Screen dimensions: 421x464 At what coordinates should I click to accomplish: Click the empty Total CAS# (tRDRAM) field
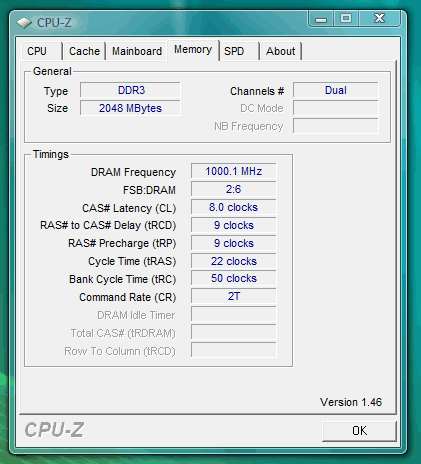(233, 332)
